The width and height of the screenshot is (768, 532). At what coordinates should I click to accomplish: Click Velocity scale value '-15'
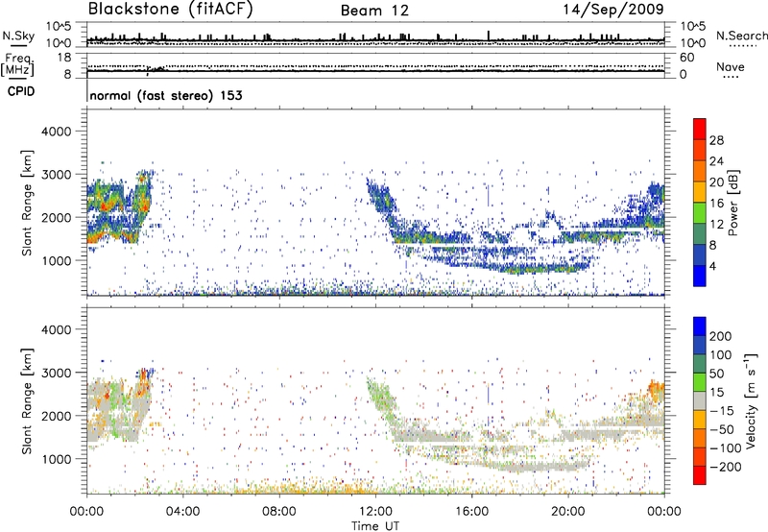pos(722,411)
